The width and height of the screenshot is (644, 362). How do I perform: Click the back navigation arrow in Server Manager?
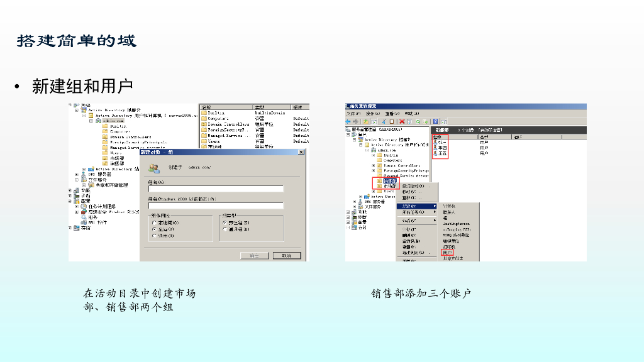(x=348, y=121)
